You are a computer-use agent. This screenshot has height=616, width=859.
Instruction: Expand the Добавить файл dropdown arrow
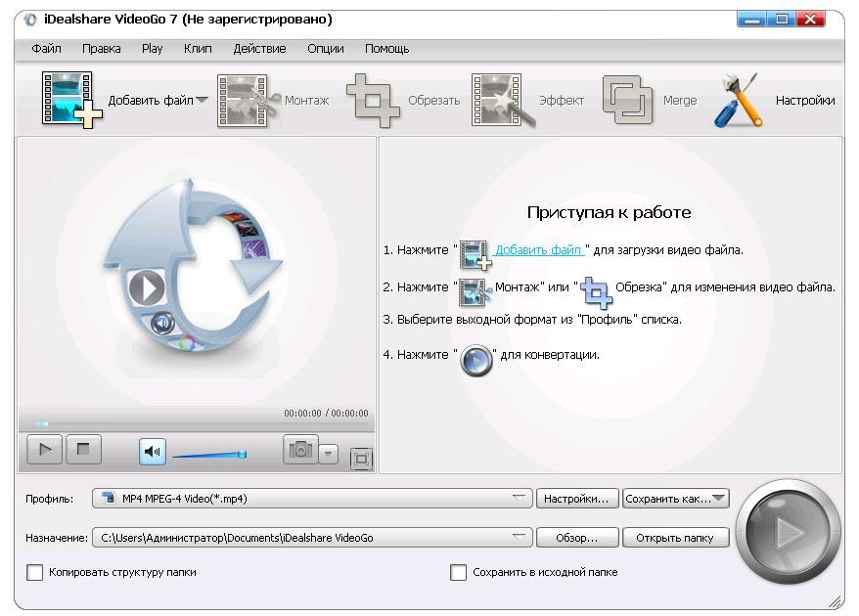[x=202, y=100]
